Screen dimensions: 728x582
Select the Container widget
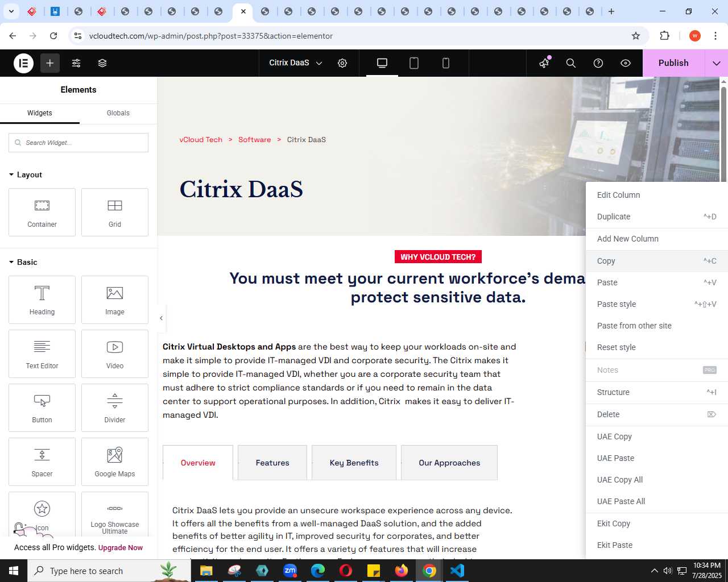point(42,212)
